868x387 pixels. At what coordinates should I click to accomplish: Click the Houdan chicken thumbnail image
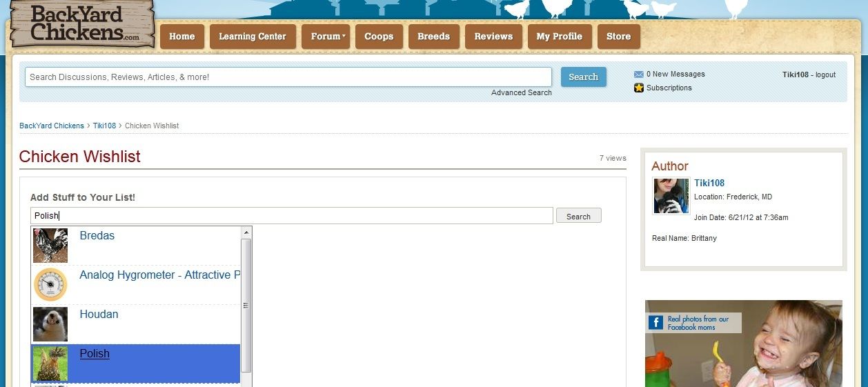(x=50, y=324)
